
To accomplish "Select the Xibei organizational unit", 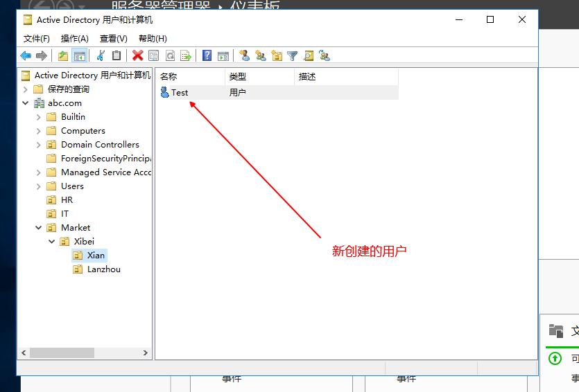I will [x=84, y=242].
